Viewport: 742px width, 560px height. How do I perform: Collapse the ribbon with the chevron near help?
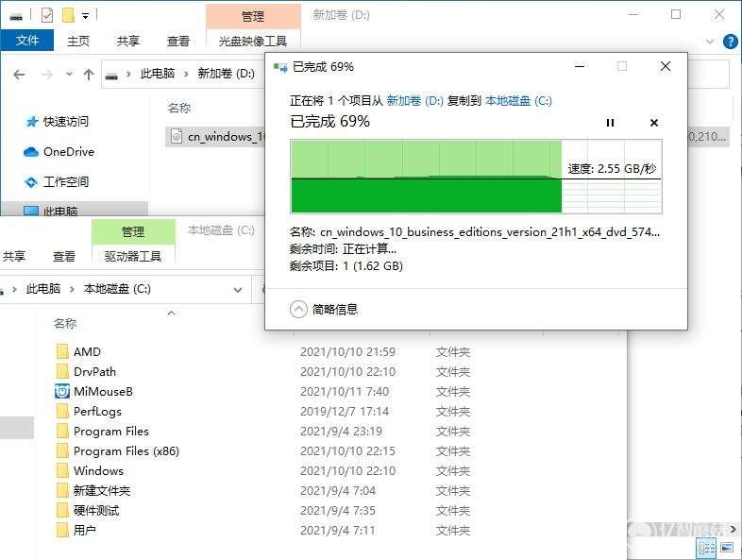[710, 42]
